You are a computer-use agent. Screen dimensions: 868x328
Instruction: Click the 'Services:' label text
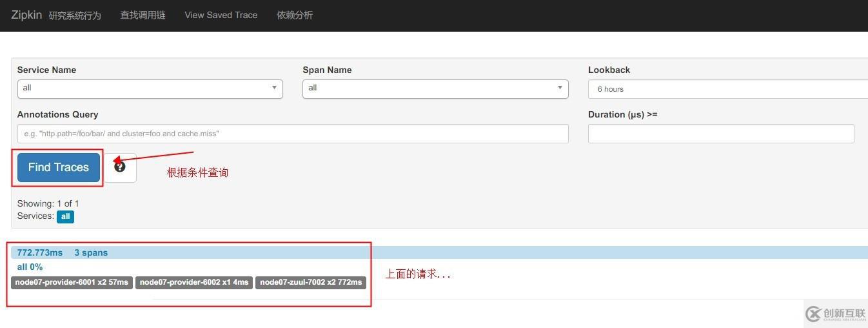[35, 216]
